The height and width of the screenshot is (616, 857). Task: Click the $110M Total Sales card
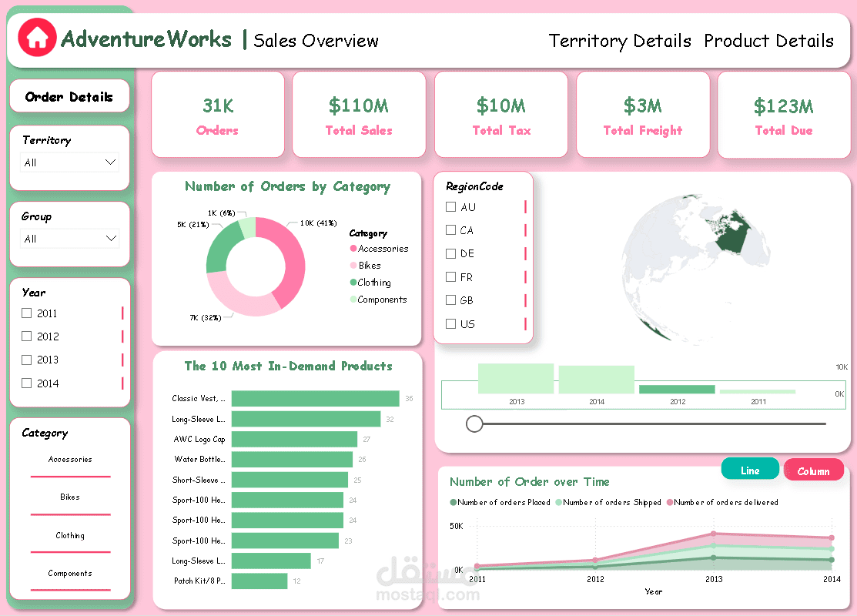pyautogui.click(x=359, y=114)
